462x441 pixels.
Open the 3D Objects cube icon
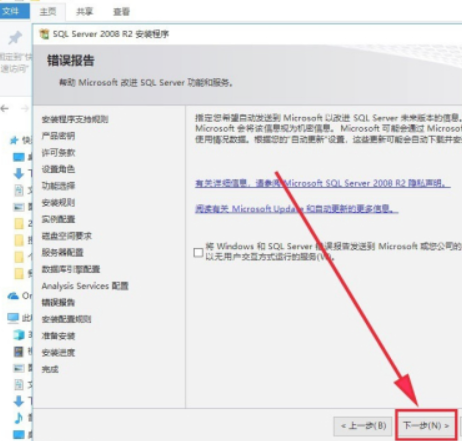coord(19,335)
